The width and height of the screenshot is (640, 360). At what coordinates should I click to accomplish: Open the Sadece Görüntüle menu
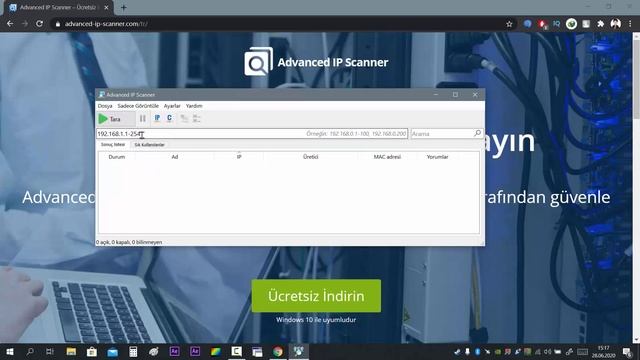138,106
